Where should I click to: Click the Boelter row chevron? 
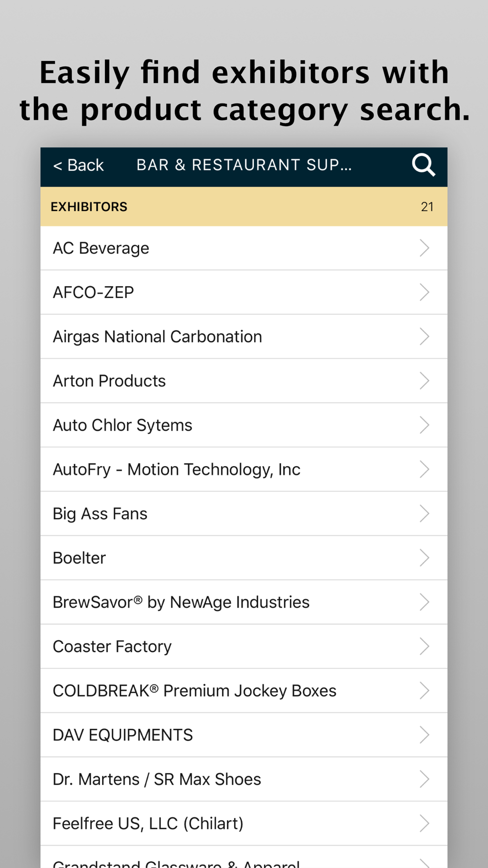(424, 558)
